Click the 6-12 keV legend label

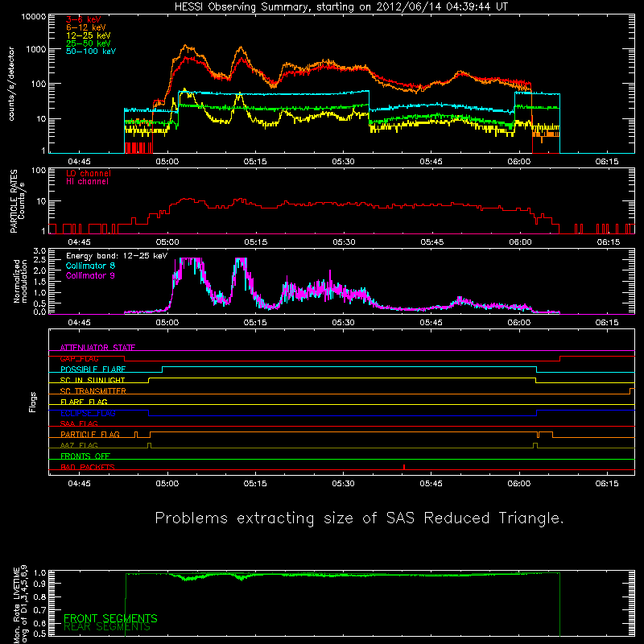click(85, 27)
